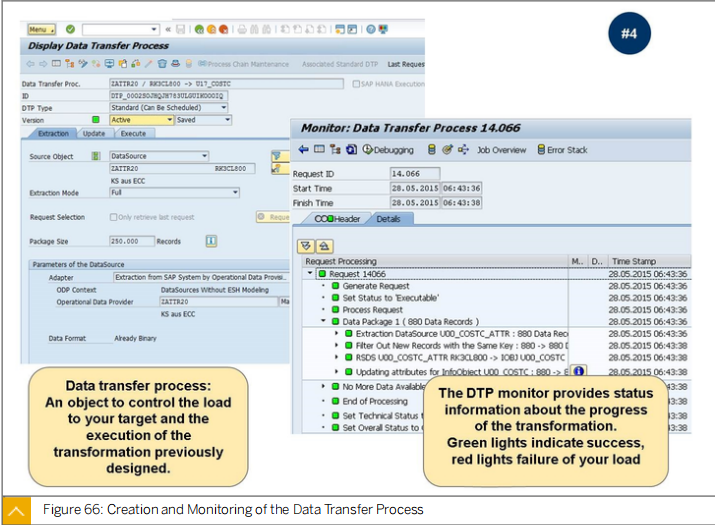Click the Error Stack button
Image resolution: width=715 pixels, height=525 pixels.
(562, 150)
